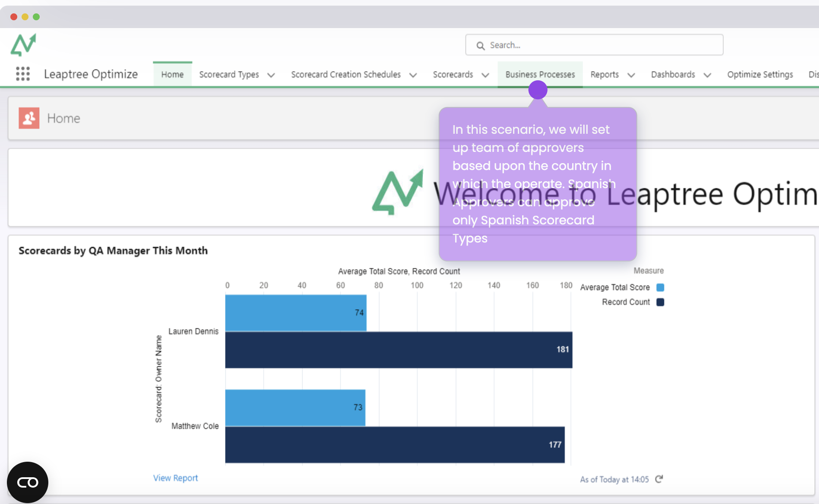Image resolution: width=819 pixels, height=504 pixels.
Task: Open the App Launcher grid icon
Action: [x=23, y=74]
